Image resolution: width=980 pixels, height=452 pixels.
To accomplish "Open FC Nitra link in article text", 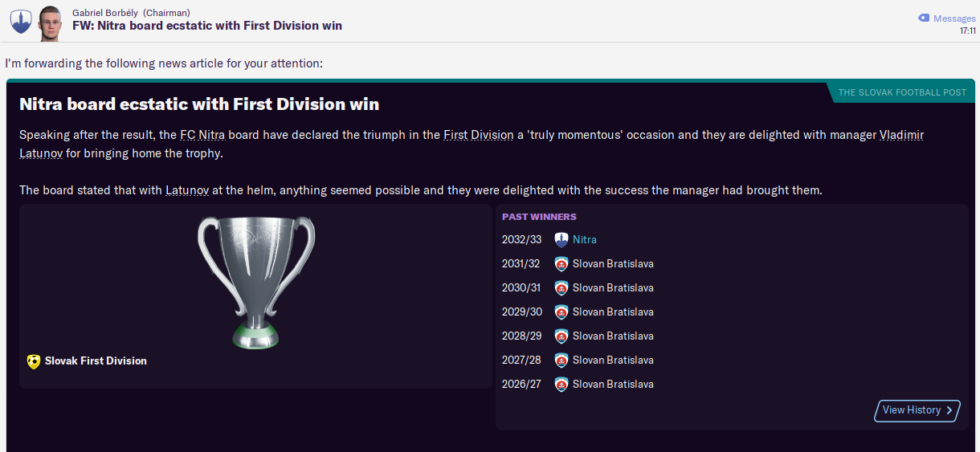I will click(x=202, y=135).
